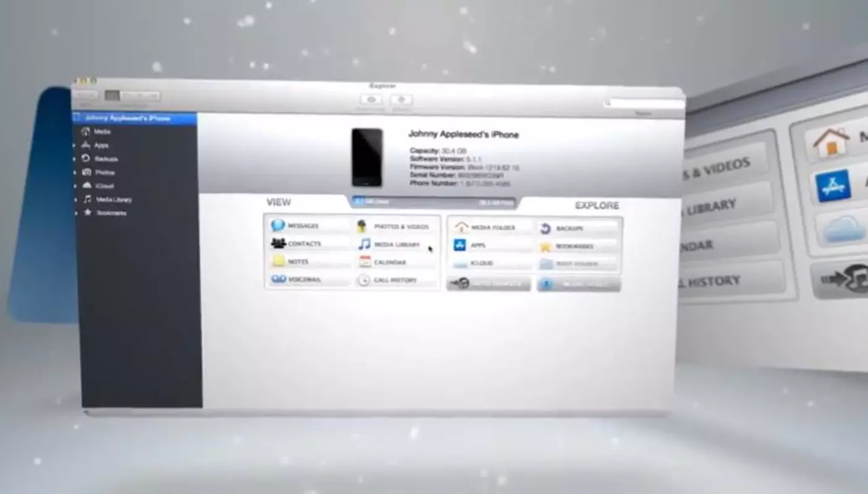Open Media Folder in the Explore panel
This screenshot has height=494, width=868.
[x=492, y=228]
